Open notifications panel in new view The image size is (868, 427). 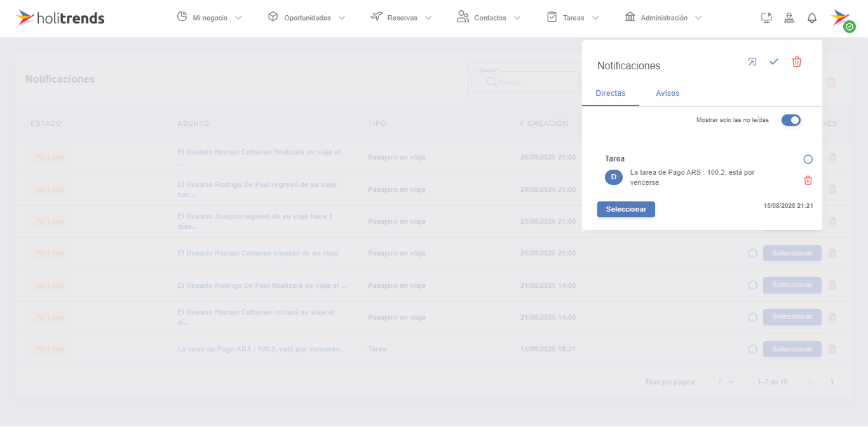coord(752,62)
